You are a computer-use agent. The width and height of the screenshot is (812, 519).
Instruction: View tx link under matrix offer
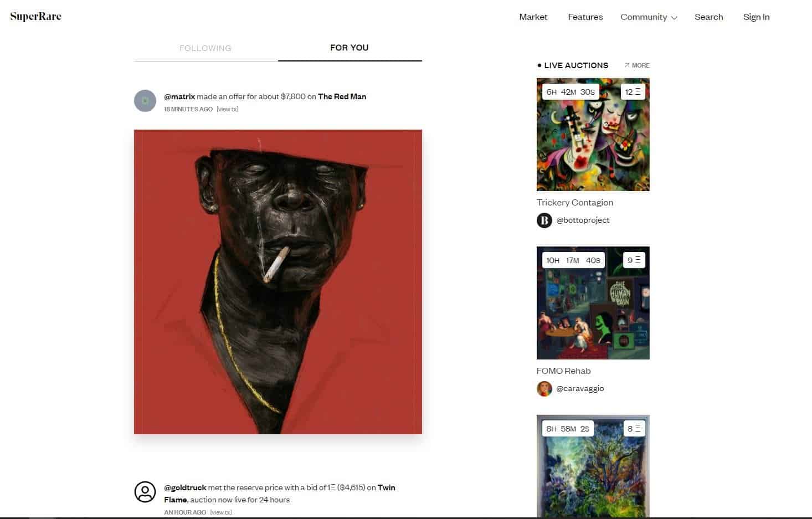pos(228,109)
